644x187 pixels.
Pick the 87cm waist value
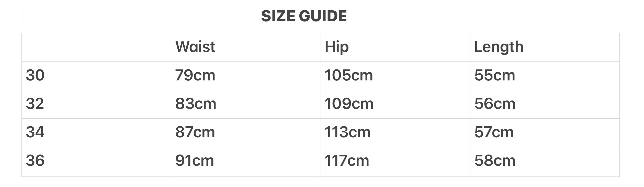tap(195, 132)
